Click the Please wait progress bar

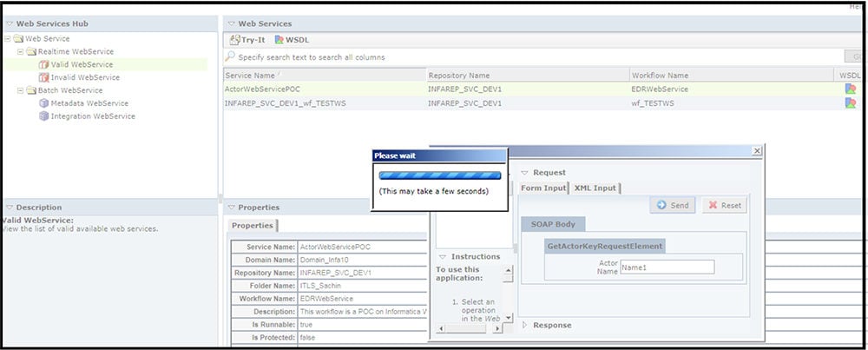439,175
